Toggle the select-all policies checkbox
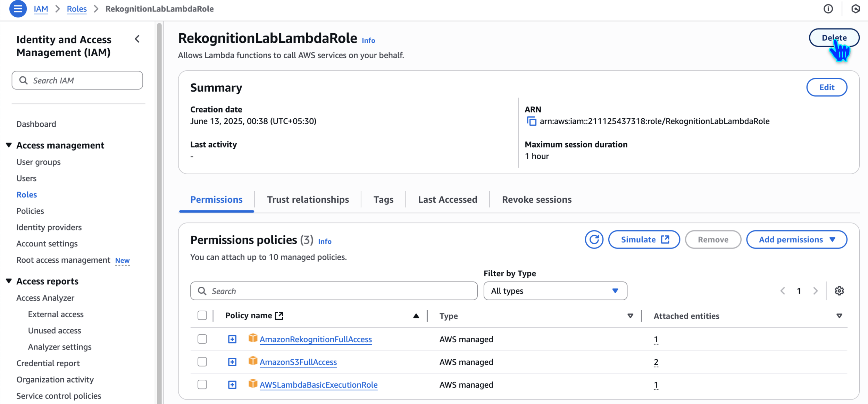Image resolution: width=868 pixels, height=404 pixels. coord(202,315)
